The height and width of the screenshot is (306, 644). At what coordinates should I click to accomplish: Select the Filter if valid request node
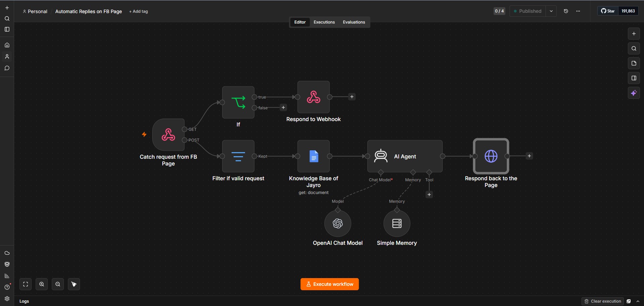coord(238,156)
